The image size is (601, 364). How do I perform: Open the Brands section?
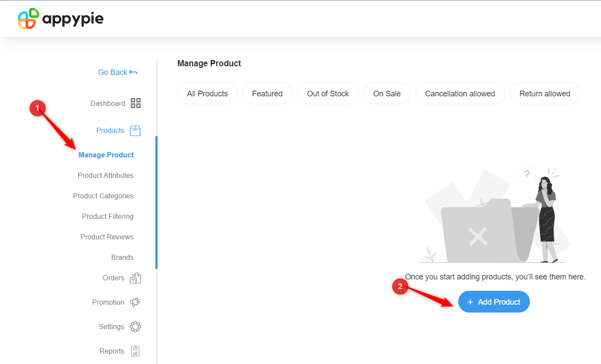(122, 257)
